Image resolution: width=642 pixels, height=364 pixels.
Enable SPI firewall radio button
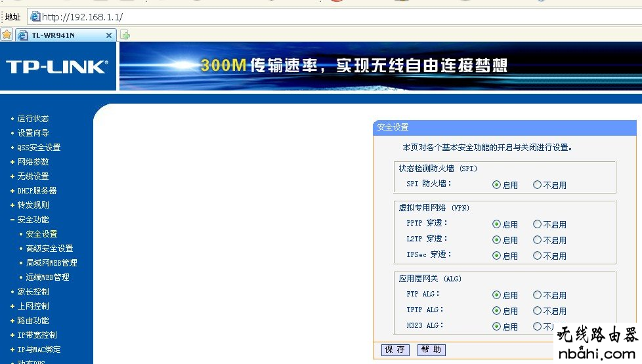[496, 185]
